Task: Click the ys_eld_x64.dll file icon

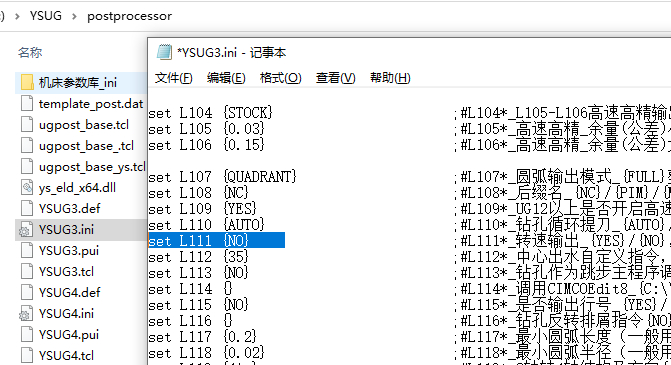Action: point(27,187)
